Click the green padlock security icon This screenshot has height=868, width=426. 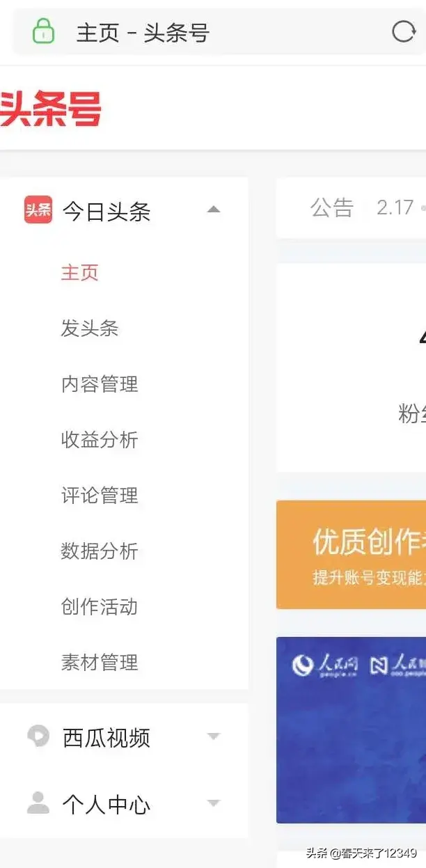click(43, 31)
